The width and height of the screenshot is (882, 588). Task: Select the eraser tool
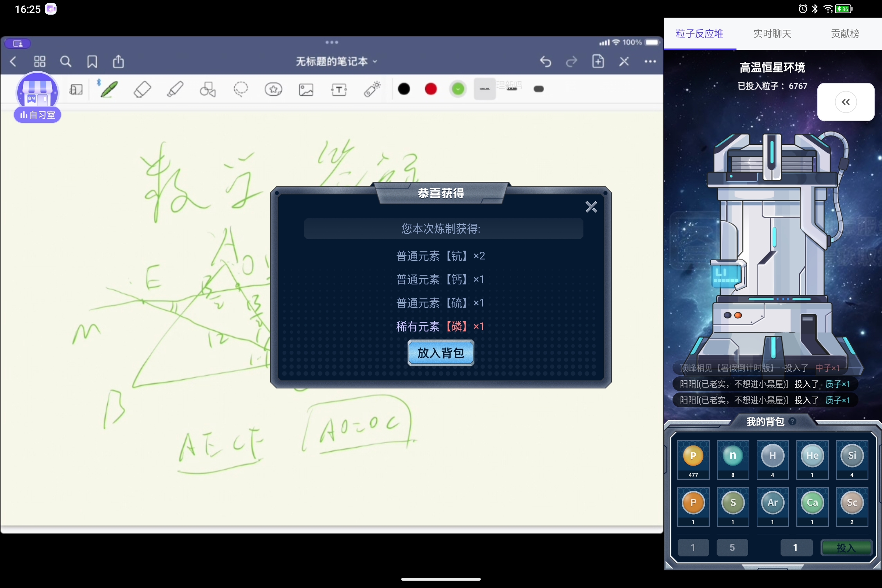pos(142,89)
